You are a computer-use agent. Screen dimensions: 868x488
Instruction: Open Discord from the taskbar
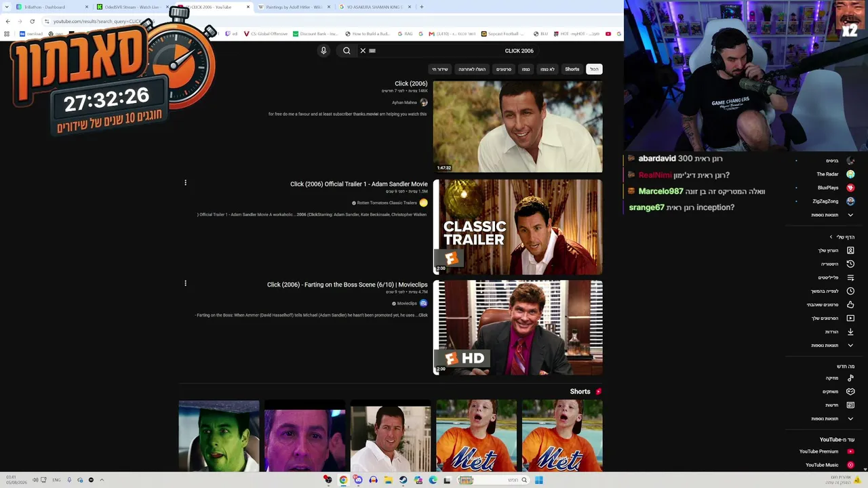358,480
